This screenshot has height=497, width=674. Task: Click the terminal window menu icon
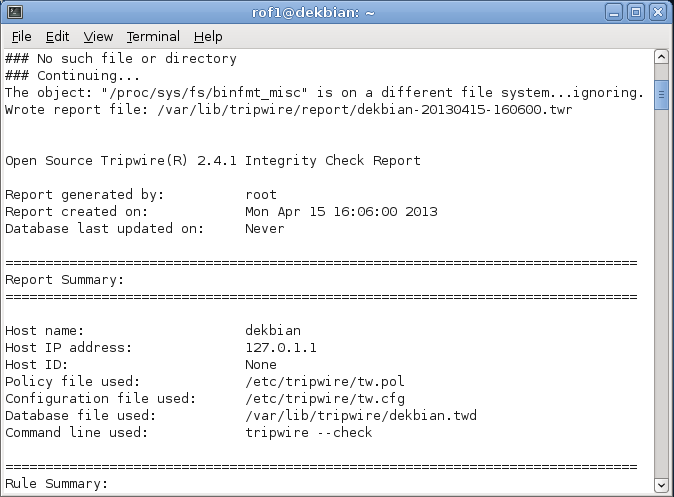[x=13, y=11]
